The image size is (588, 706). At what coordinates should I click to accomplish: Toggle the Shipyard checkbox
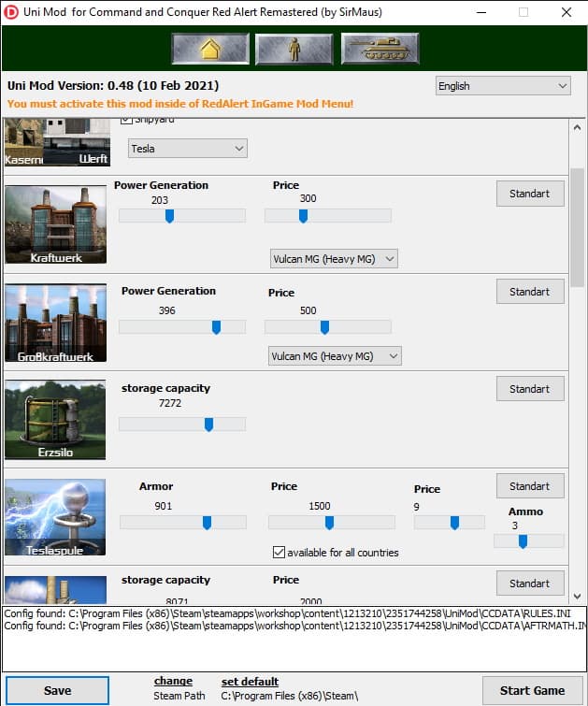pyautogui.click(x=126, y=120)
